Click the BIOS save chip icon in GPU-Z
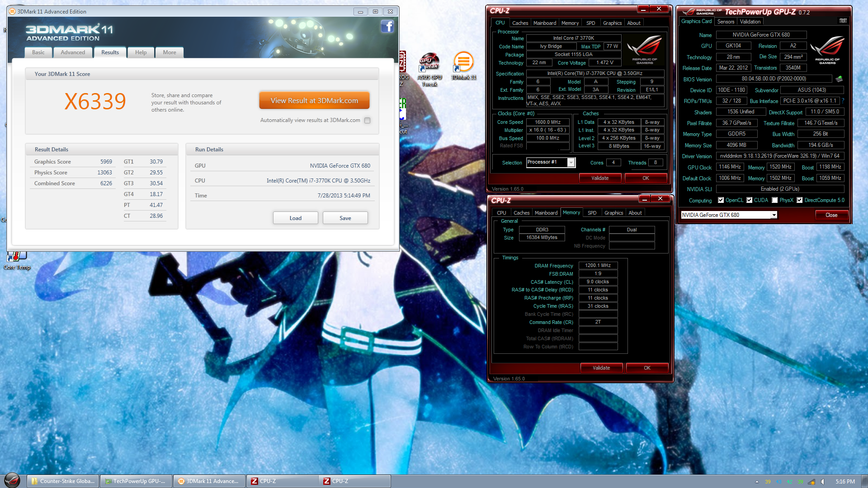 pyautogui.click(x=839, y=79)
